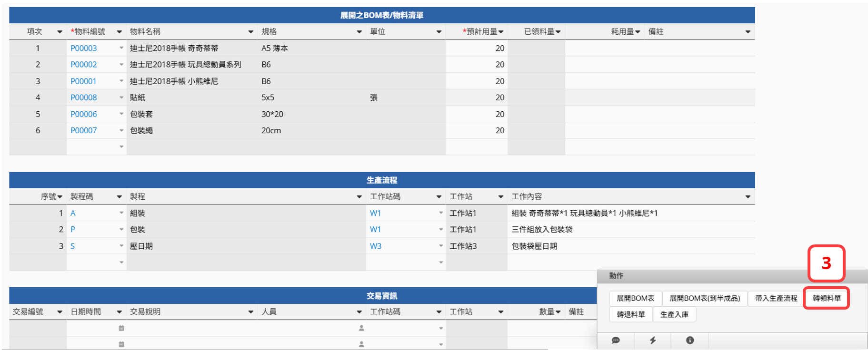Open the info circle icon
Screen dimensions: 868x350
point(690,340)
